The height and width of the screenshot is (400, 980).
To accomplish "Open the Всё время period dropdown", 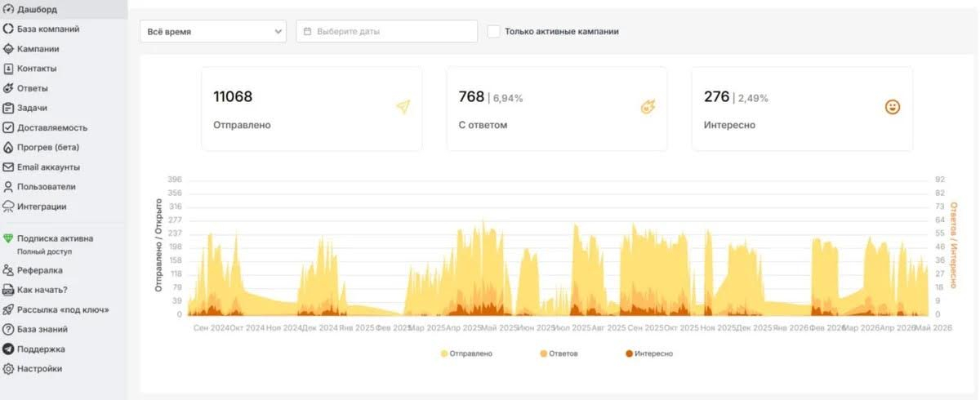I will tap(213, 32).
